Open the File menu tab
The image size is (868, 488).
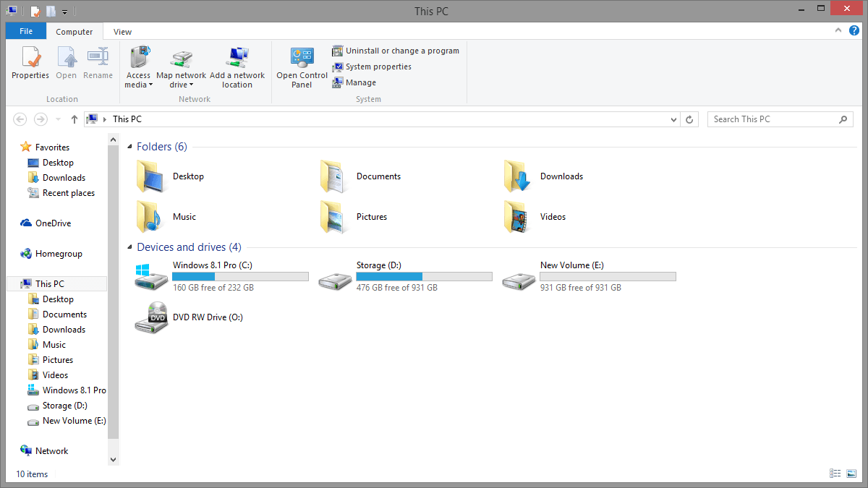pos(26,32)
